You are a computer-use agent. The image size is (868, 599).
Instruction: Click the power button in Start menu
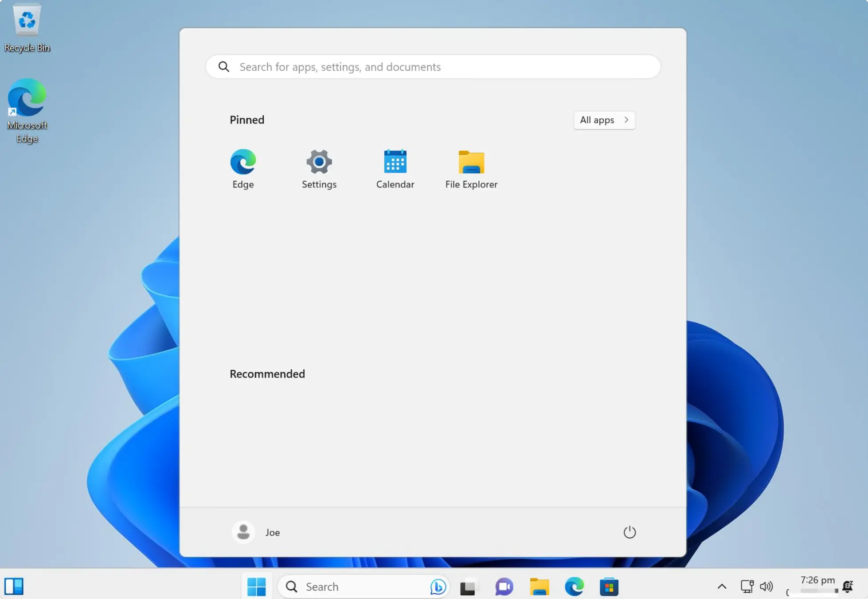pos(629,532)
